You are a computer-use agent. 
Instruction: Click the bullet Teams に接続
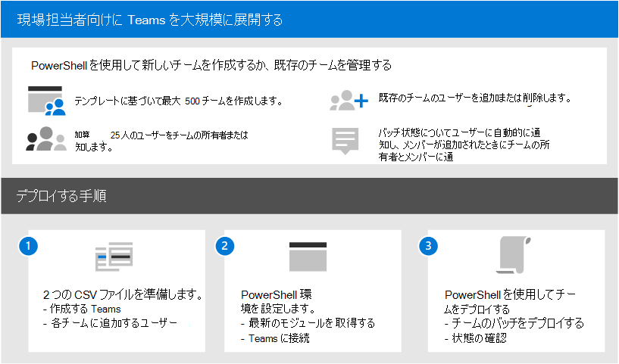(275, 338)
